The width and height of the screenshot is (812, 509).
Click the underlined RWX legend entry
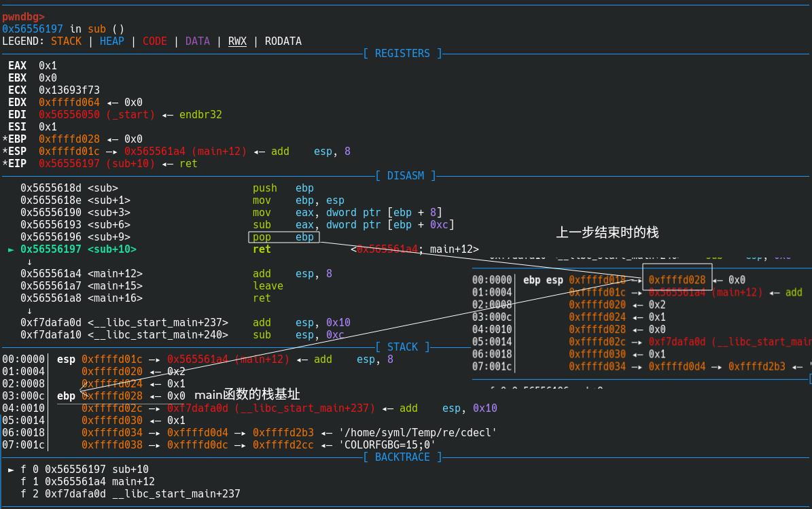[x=237, y=41]
